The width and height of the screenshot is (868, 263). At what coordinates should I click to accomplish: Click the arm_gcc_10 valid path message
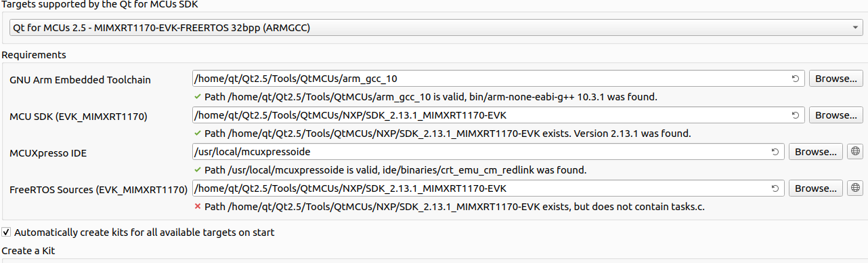coord(431,97)
